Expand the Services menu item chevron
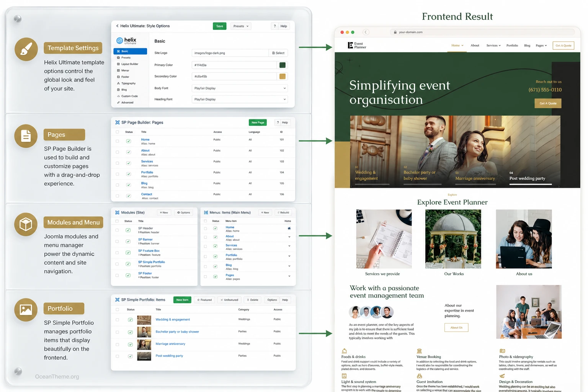588x392 pixels. pyautogui.click(x=289, y=246)
